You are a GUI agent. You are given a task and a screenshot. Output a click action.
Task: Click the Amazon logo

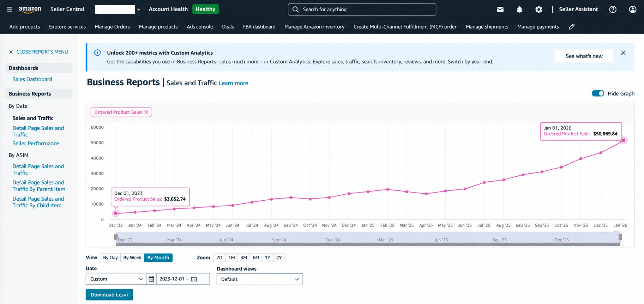[30, 10]
